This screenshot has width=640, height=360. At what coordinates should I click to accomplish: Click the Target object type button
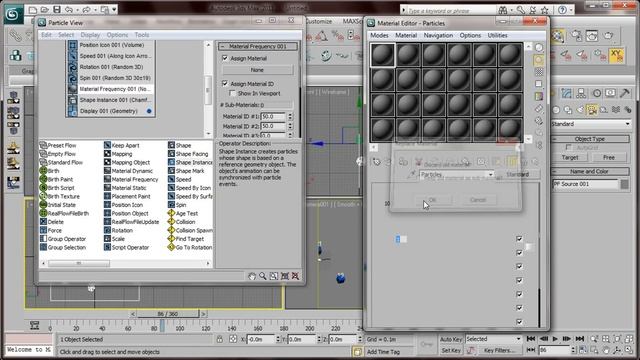pos(570,158)
